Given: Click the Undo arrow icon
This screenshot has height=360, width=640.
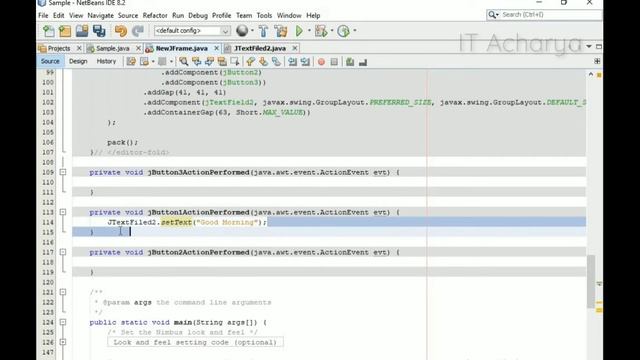Looking at the screenshot, I should [121, 31].
